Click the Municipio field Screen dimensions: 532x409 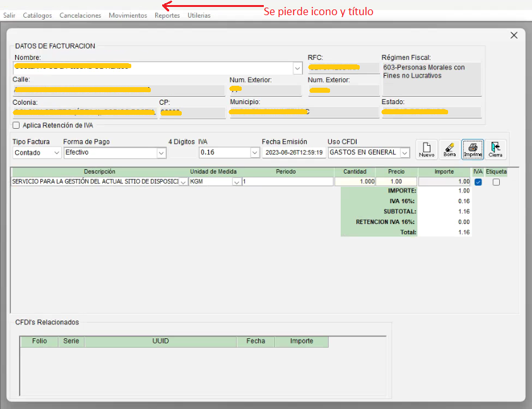304,112
